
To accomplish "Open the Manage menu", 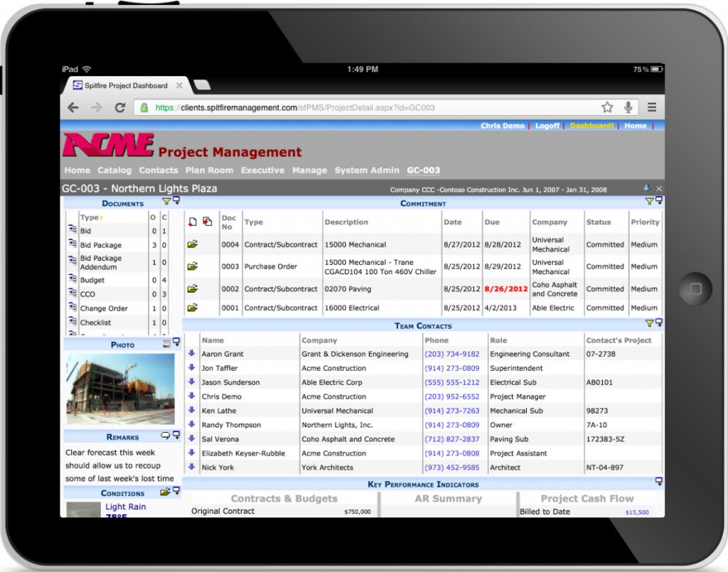I will (x=309, y=171).
